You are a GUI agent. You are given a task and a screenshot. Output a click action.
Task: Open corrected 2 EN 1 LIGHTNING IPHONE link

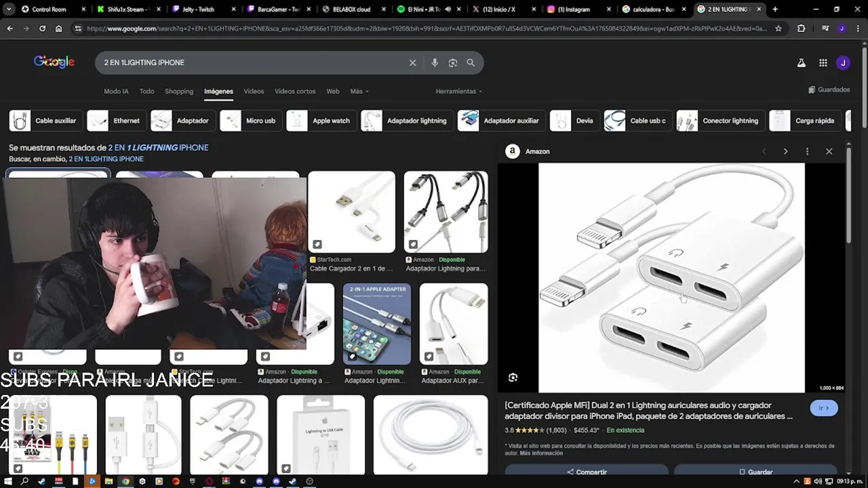click(158, 148)
